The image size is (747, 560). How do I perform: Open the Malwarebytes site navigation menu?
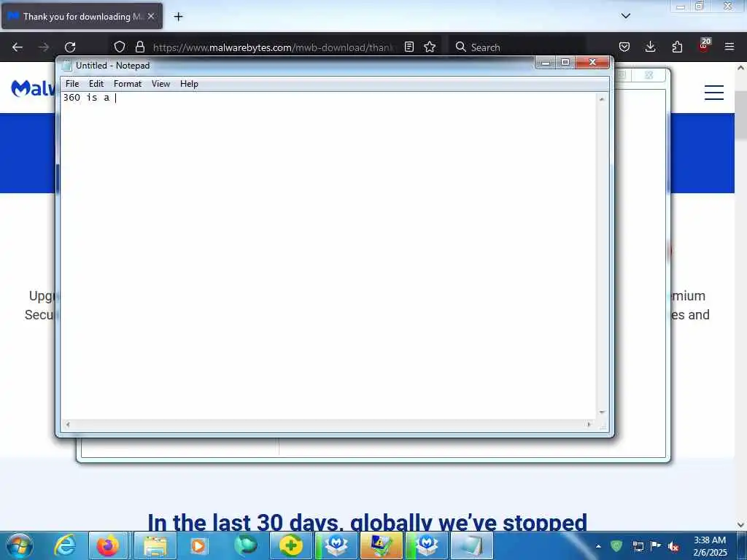pyautogui.click(x=714, y=93)
